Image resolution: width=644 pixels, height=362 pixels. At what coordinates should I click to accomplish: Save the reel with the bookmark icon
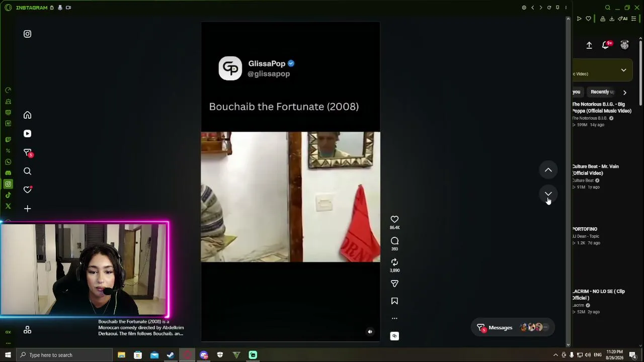(394, 301)
